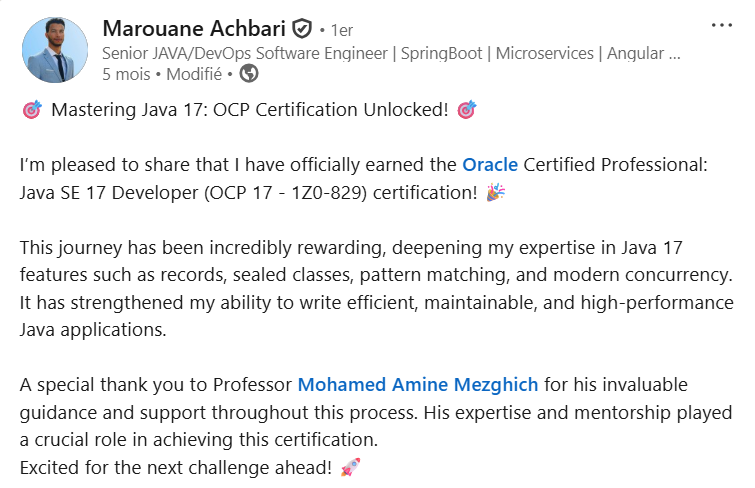Image resolution: width=755 pixels, height=488 pixels.
Task: Click the target emoji after Unlocked!
Action: pyautogui.click(x=467, y=110)
